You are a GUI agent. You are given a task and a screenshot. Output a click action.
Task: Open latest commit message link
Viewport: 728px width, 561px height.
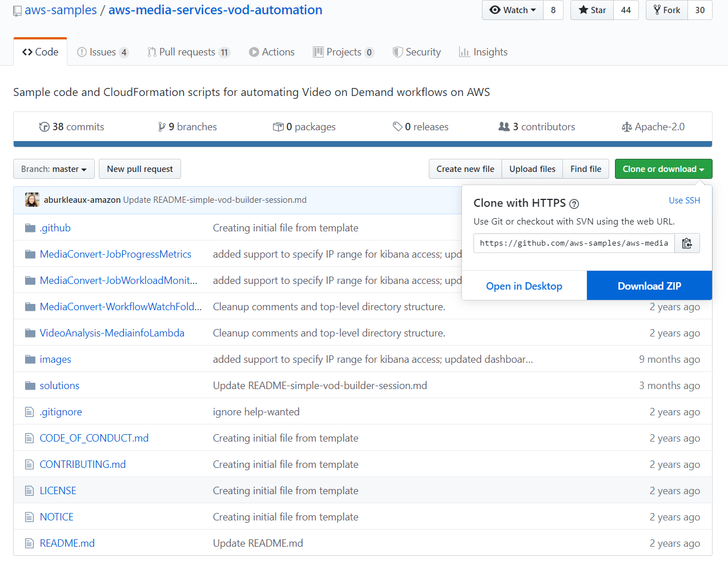[215, 200]
